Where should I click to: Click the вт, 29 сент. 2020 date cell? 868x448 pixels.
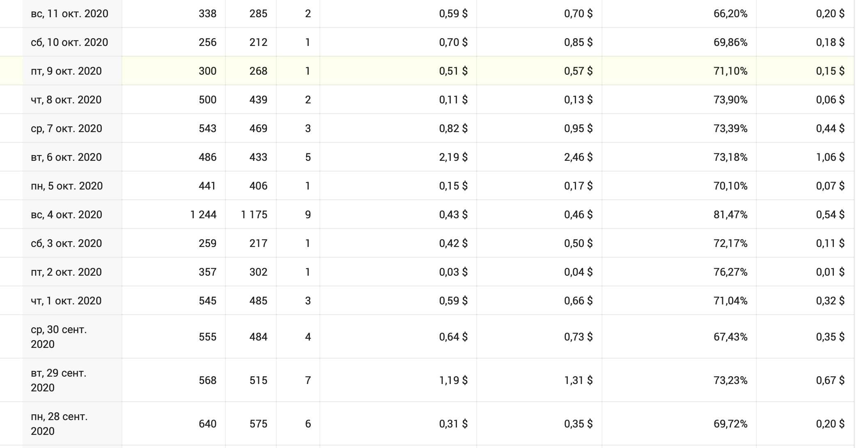(x=59, y=380)
